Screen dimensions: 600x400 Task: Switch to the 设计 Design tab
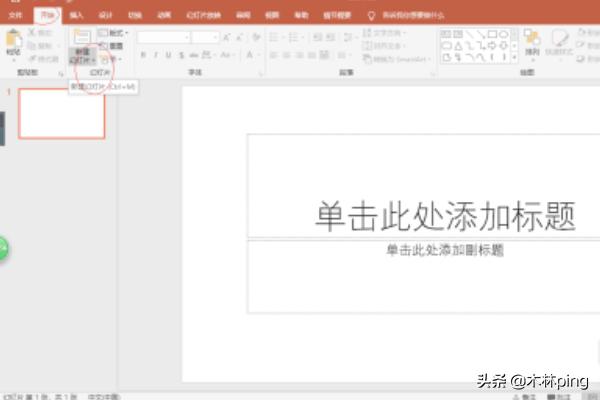106,15
